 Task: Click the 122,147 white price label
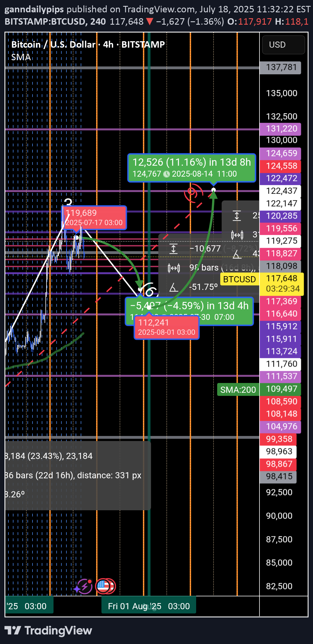(x=280, y=204)
